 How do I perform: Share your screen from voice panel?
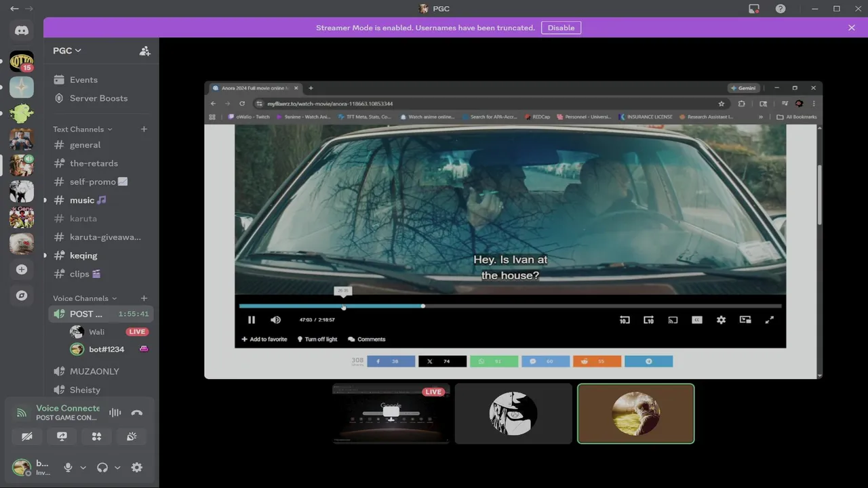pyautogui.click(x=62, y=436)
